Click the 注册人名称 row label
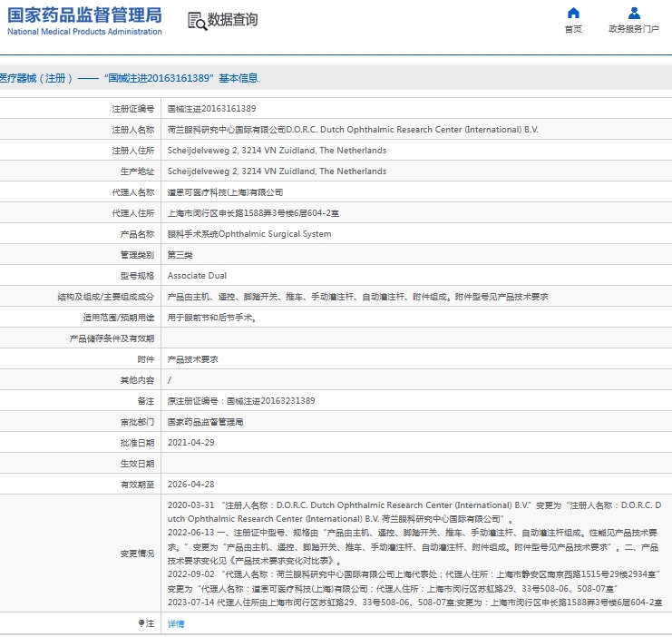Image resolution: width=672 pixels, height=637 pixels. tap(133, 130)
